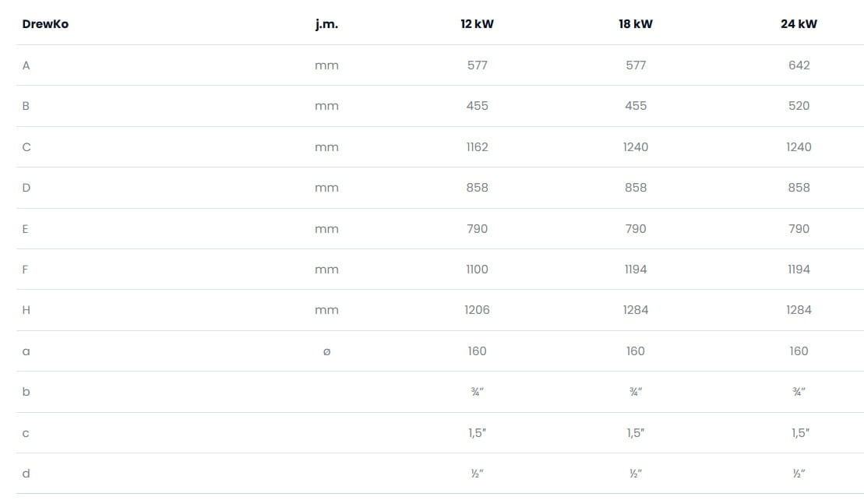This screenshot has width=864, height=504.
Task: Select value 642 in row A
Action: pos(799,65)
